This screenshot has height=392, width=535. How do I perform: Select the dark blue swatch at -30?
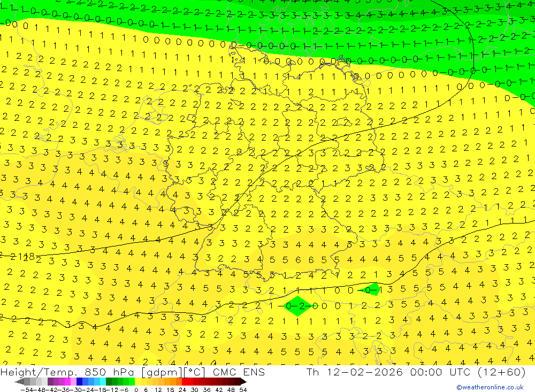pos(79,382)
